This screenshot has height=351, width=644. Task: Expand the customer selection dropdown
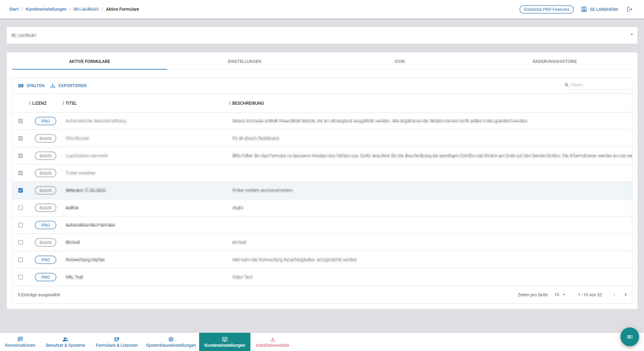(x=631, y=35)
